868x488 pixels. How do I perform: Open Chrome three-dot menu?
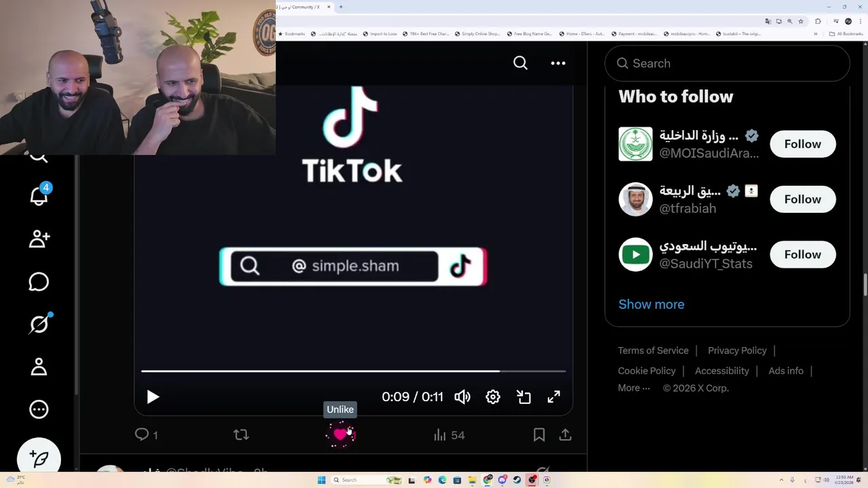point(861,21)
